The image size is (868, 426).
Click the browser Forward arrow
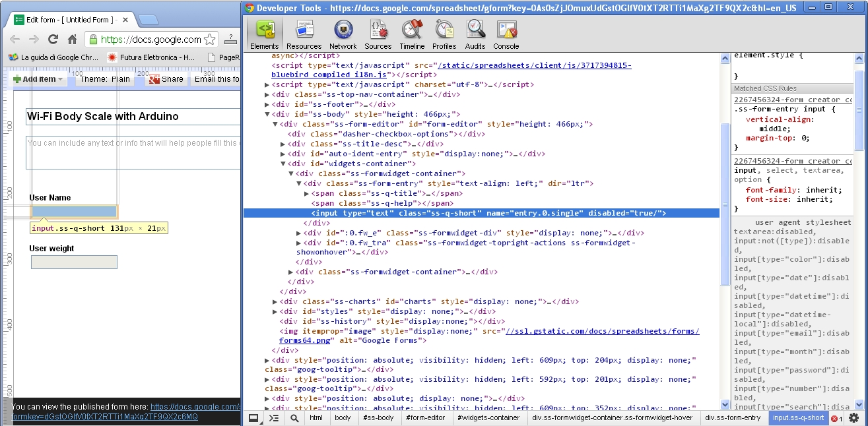34,39
